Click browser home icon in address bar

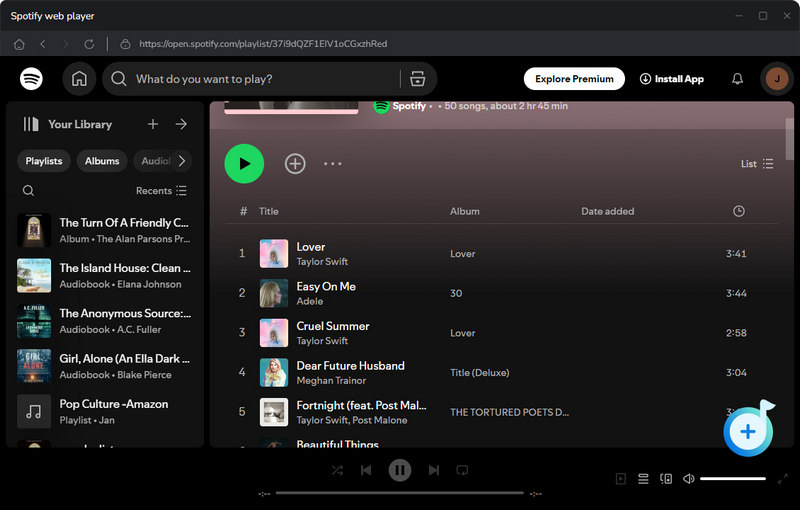click(19, 44)
